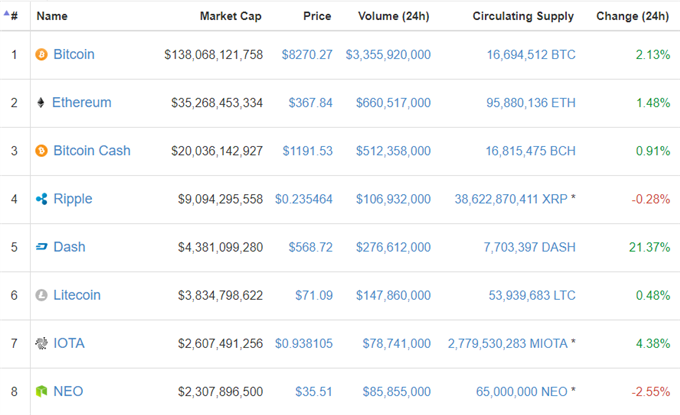Sort table by Price column header
Image resolution: width=680 pixels, height=415 pixels.
pyautogui.click(x=317, y=16)
